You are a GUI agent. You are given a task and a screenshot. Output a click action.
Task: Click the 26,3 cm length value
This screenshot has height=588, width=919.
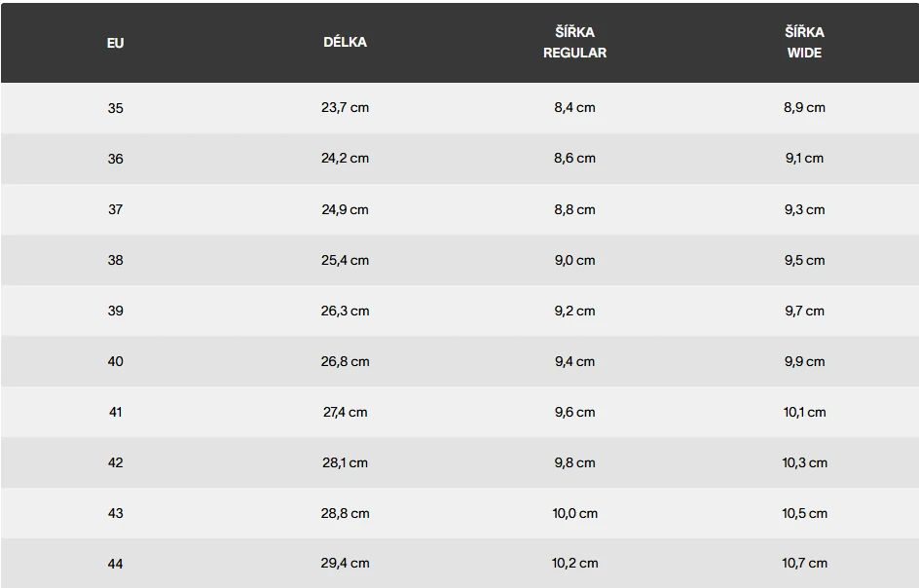346,311
